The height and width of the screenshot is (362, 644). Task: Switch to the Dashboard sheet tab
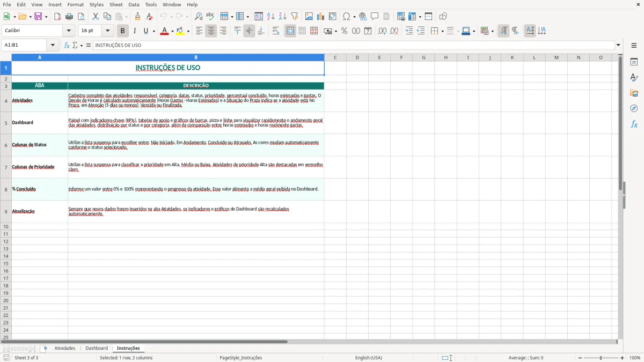click(x=97, y=349)
